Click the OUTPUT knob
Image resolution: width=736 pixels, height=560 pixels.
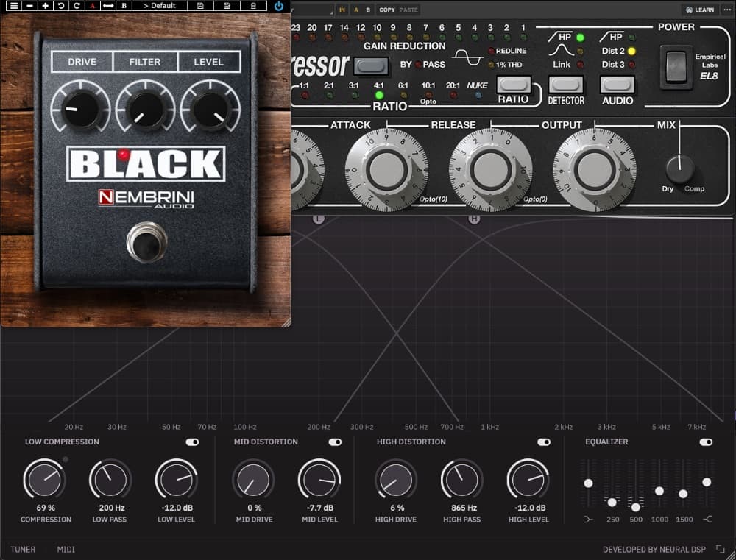tap(595, 170)
